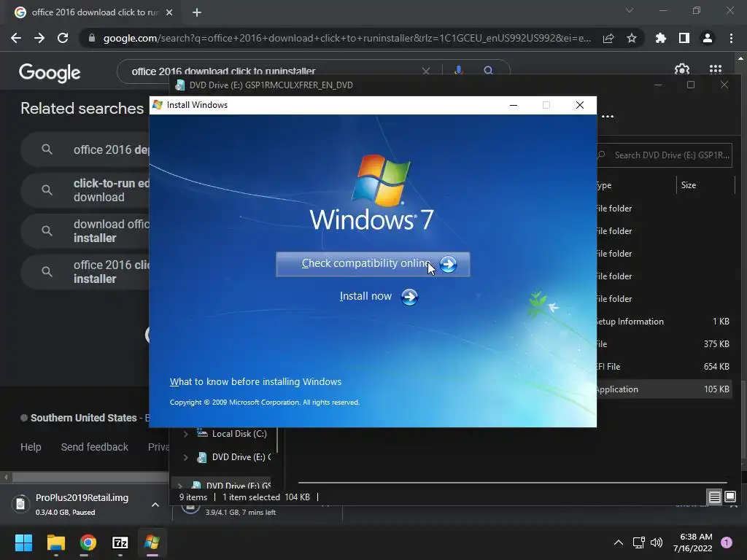This screenshot has height=560, width=747.
Task: Open Windows Start menu
Action: click(23, 542)
